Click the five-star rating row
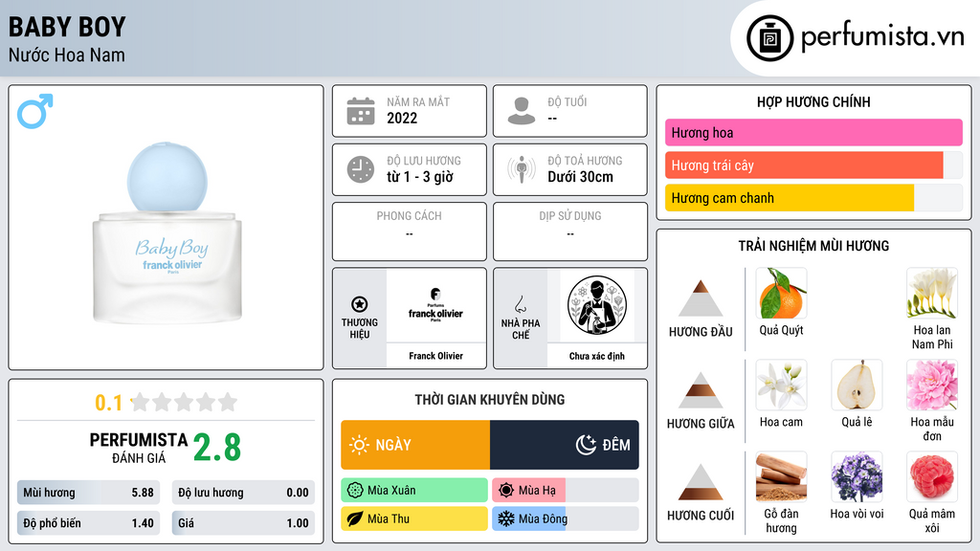The height and width of the screenshot is (551, 980). pos(185,402)
